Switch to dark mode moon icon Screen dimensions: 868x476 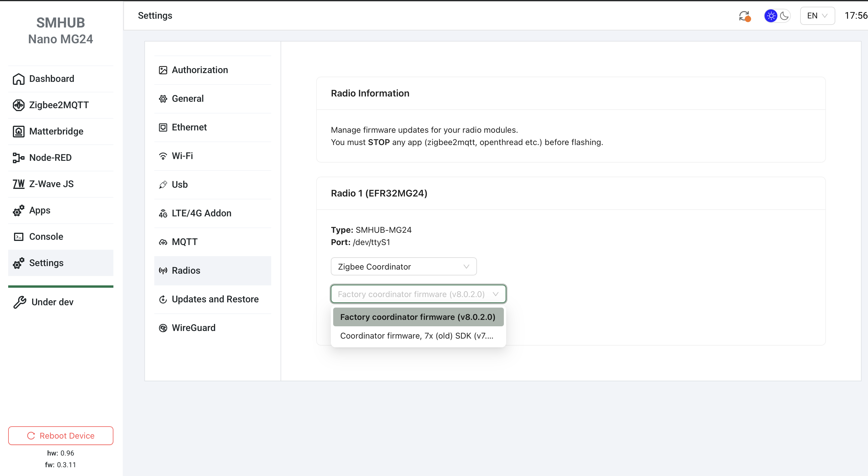point(784,16)
